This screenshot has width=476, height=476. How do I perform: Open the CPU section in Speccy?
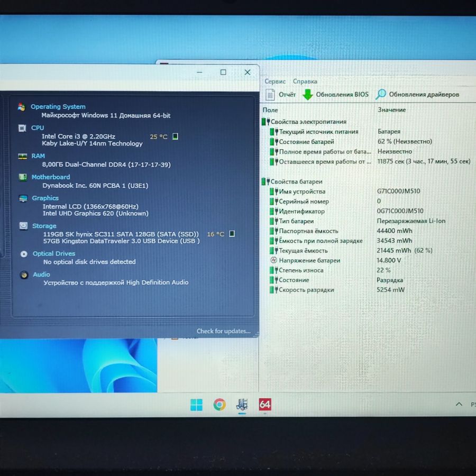point(38,128)
